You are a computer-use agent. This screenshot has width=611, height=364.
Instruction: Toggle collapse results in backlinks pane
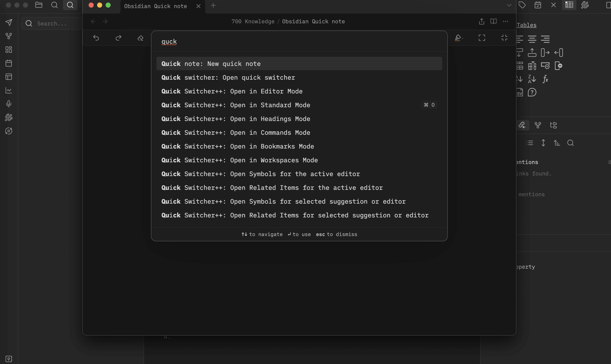[x=530, y=143]
